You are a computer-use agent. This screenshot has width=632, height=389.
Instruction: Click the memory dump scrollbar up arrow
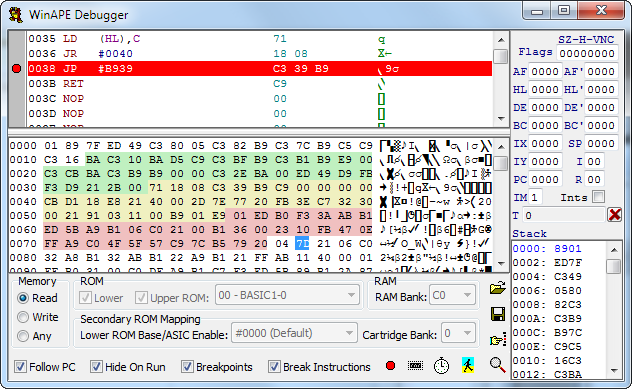point(501,147)
